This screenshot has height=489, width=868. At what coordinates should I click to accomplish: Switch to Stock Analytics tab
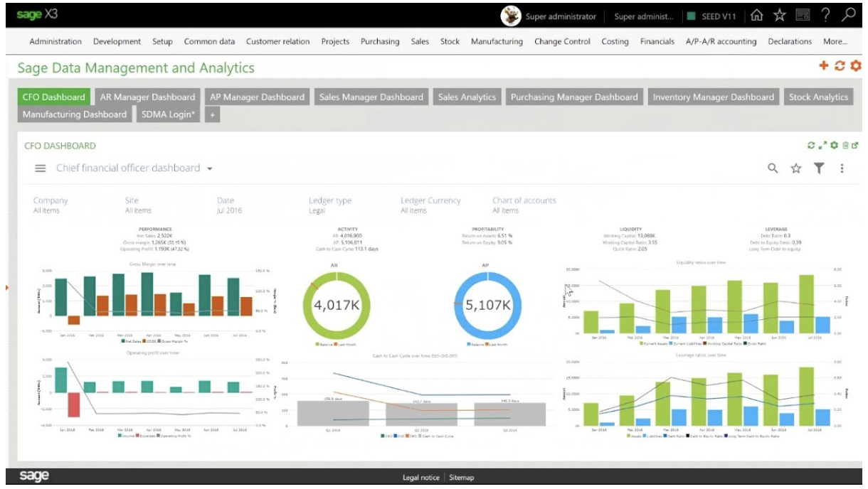818,97
